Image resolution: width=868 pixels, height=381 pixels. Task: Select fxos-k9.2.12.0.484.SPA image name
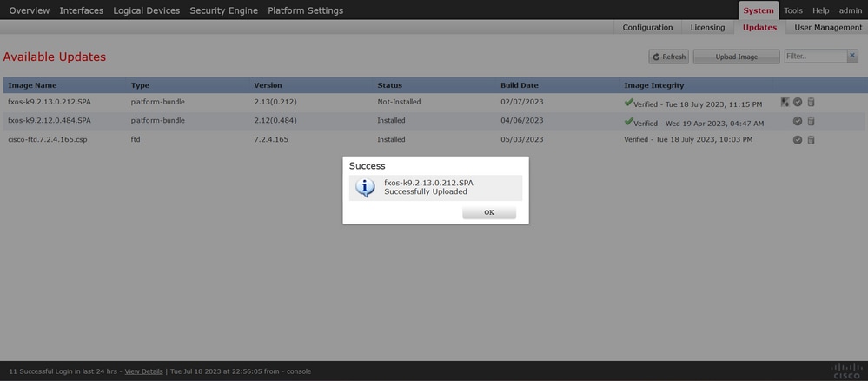[50, 120]
